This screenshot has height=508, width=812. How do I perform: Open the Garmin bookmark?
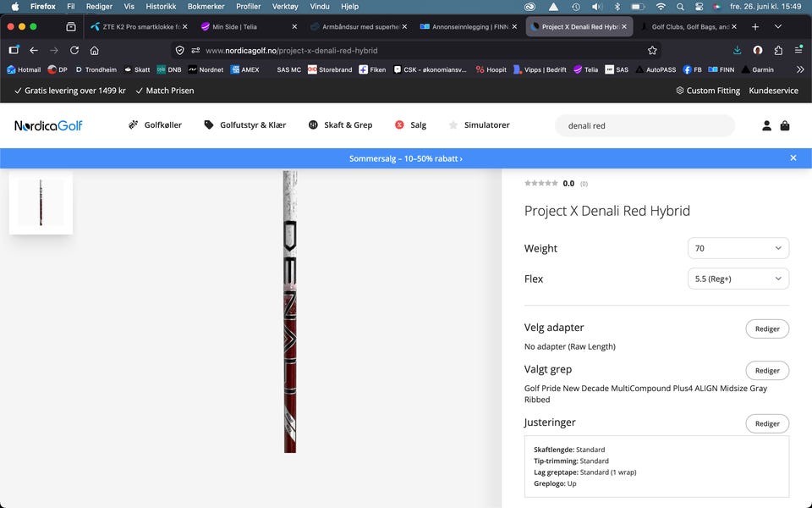(758, 69)
